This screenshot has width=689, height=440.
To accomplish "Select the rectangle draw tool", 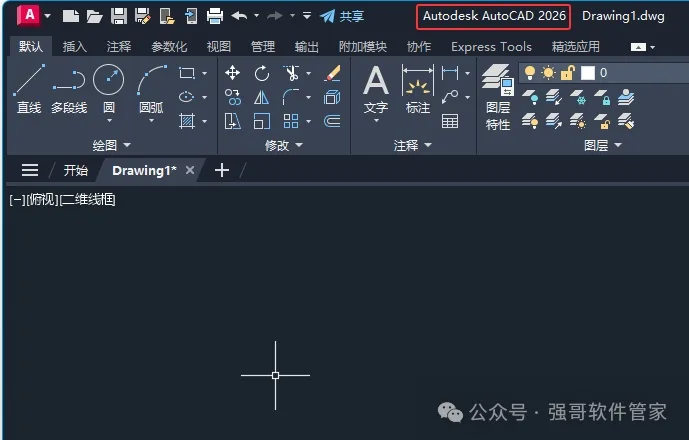I will click(187, 73).
